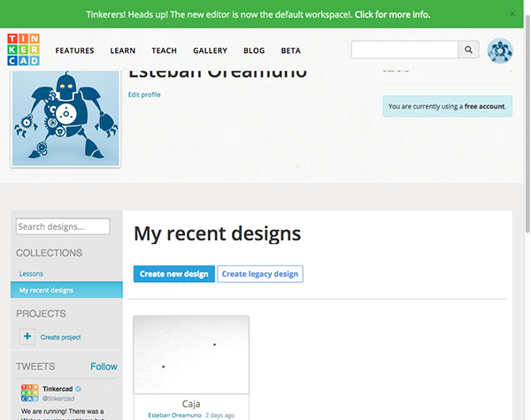The height and width of the screenshot is (420, 531).
Task: Open the BLOG page
Action: pyautogui.click(x=254, y=50)
